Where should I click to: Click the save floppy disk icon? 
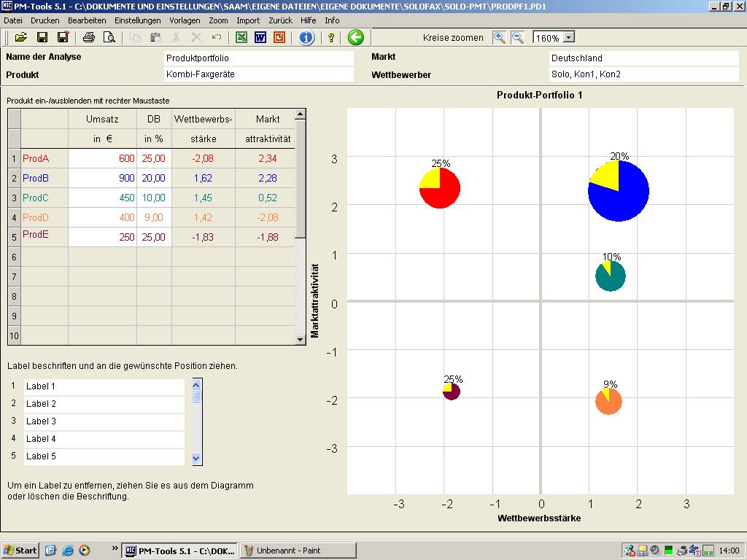(42, 37)
